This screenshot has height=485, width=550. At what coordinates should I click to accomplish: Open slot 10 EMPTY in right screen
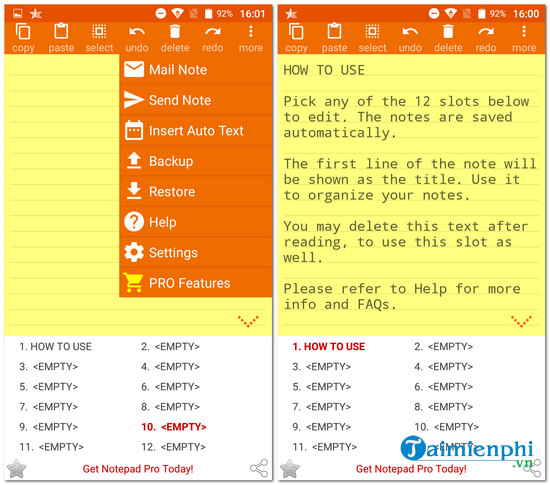click(447, 426)
